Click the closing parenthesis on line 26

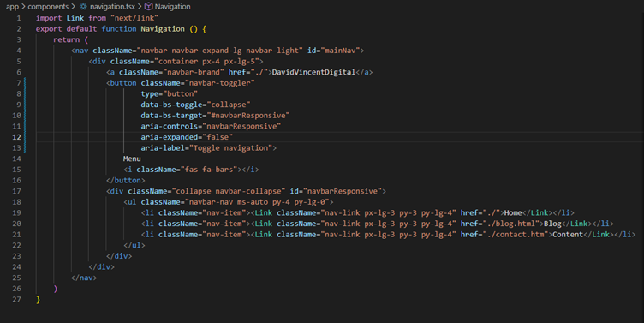[x=56, y=289]
